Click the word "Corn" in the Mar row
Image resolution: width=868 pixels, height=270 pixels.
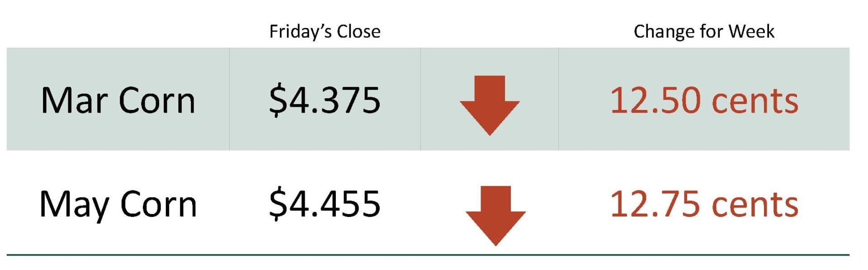point(157,100)
